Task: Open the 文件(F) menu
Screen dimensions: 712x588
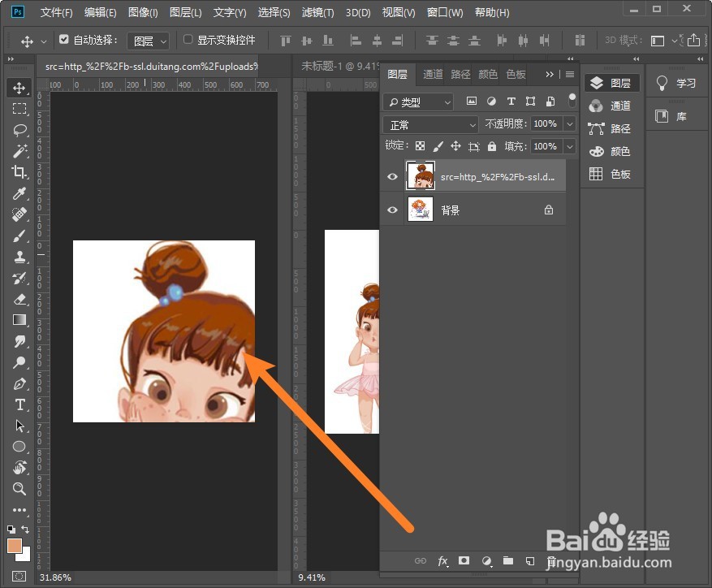Action: 56,13
